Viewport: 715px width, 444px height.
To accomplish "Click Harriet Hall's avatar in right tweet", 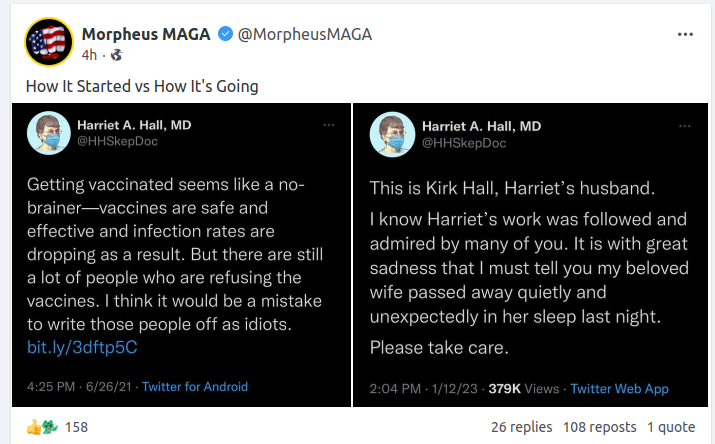I will (393, 133).
